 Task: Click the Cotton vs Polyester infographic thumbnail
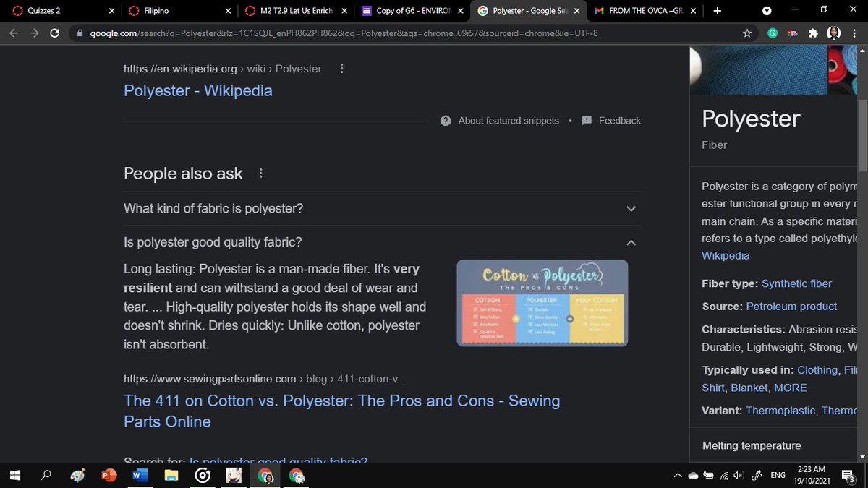[x=542, y=304]
